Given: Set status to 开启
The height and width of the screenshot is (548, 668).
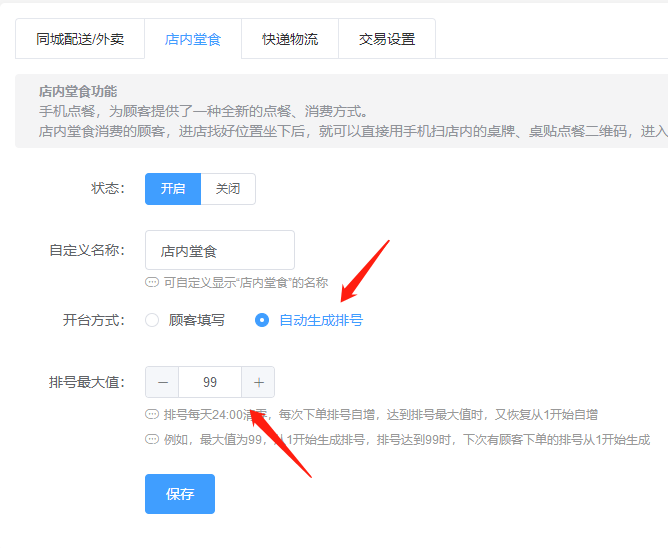Looking at the screenshot, I should pos(173,189).
